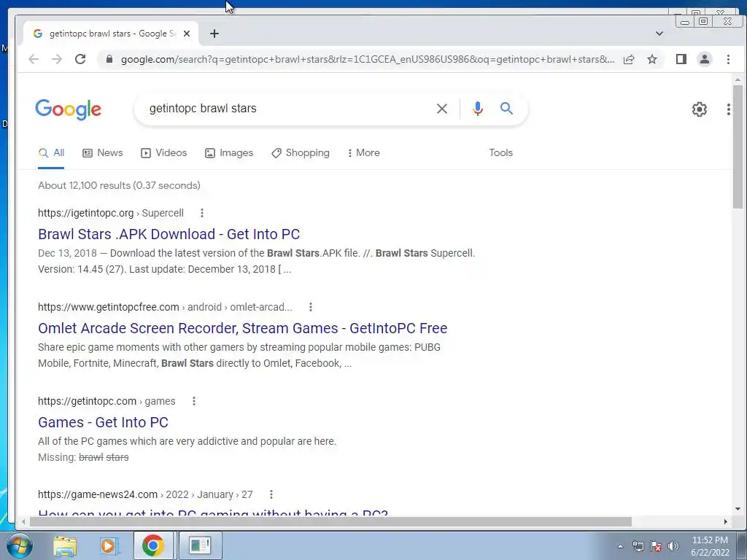Screen dimensions: 747x560
Task: Open Chrome profile avatar
Action: coord(705,59)
